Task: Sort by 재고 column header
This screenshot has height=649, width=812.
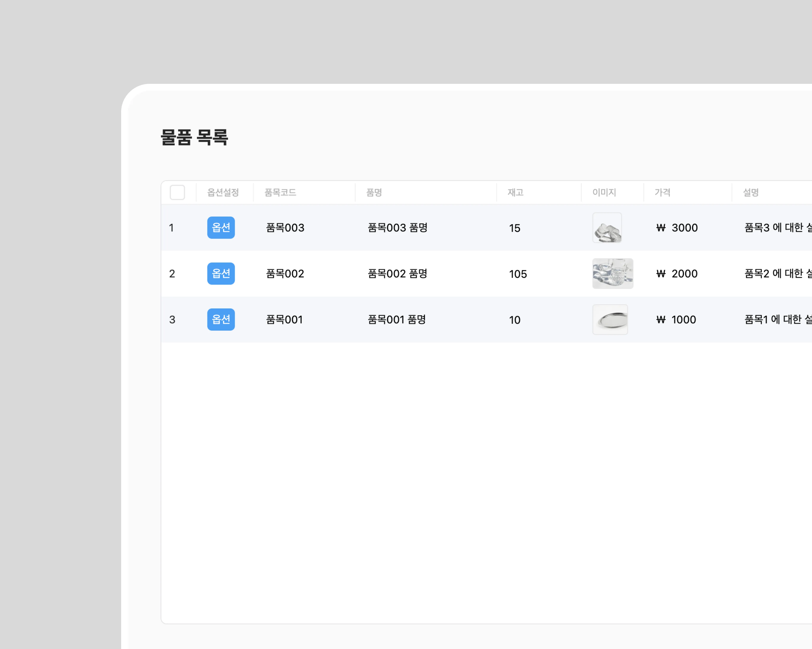Action: (515, 192)
